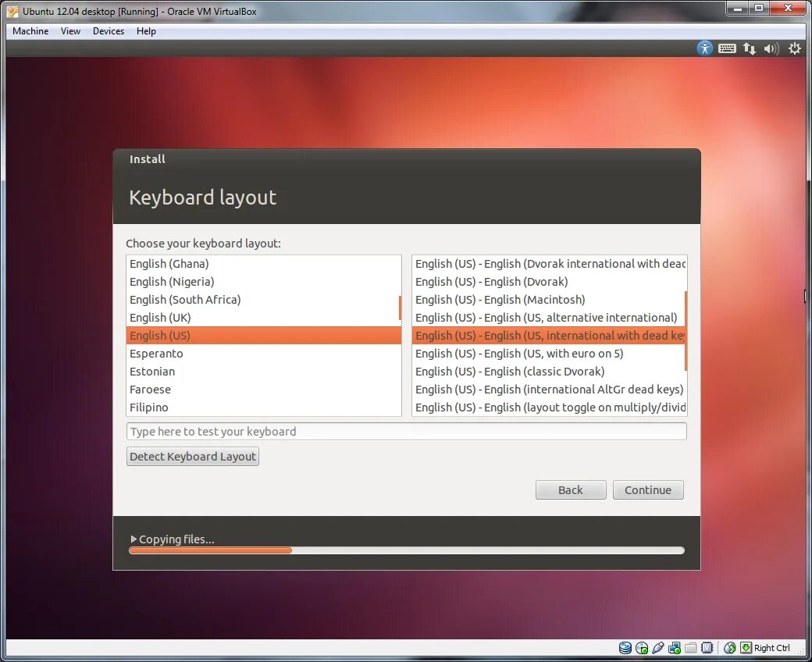Image resolution: width=812 pixels, height=662 pixels.
Task: Click Detect Keyboard Layout button
Action: pos(193,456)
